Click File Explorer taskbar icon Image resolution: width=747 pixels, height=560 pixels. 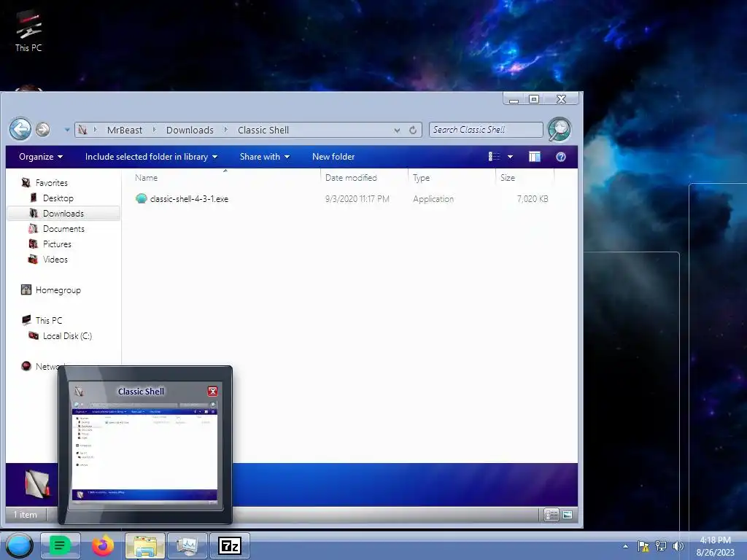point(145,545)
